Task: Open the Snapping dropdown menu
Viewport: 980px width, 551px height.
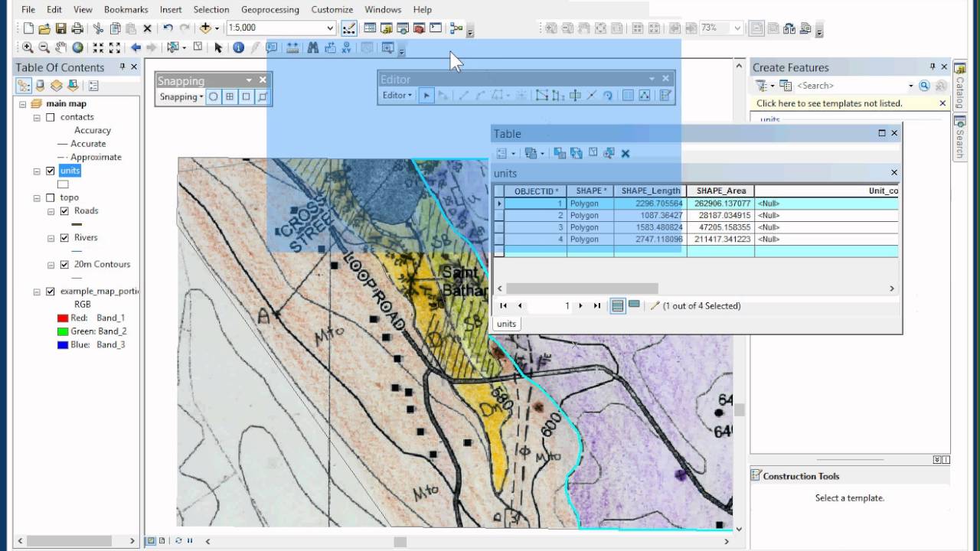Action: coord(181,96)
